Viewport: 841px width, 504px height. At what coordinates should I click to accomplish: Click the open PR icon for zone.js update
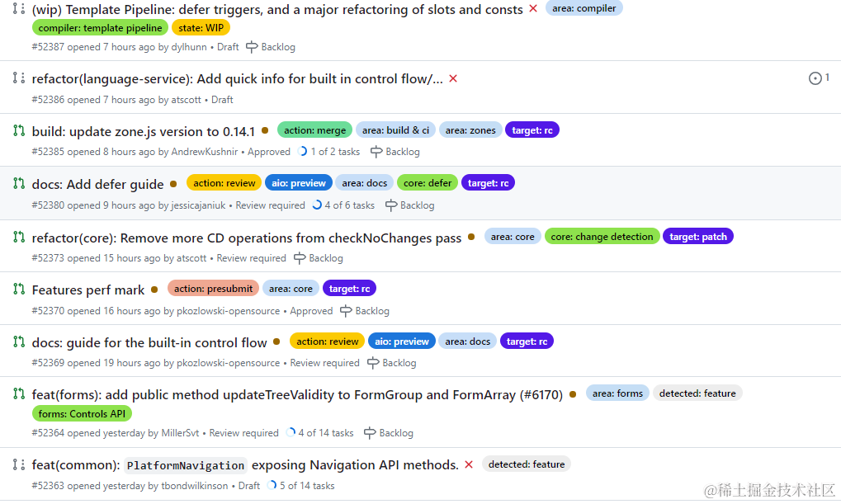coord(19,130)
